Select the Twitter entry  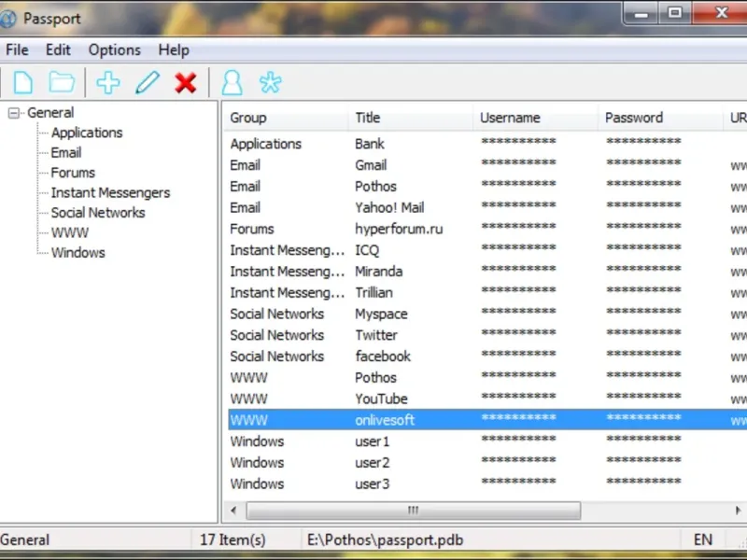pos(487,335)
